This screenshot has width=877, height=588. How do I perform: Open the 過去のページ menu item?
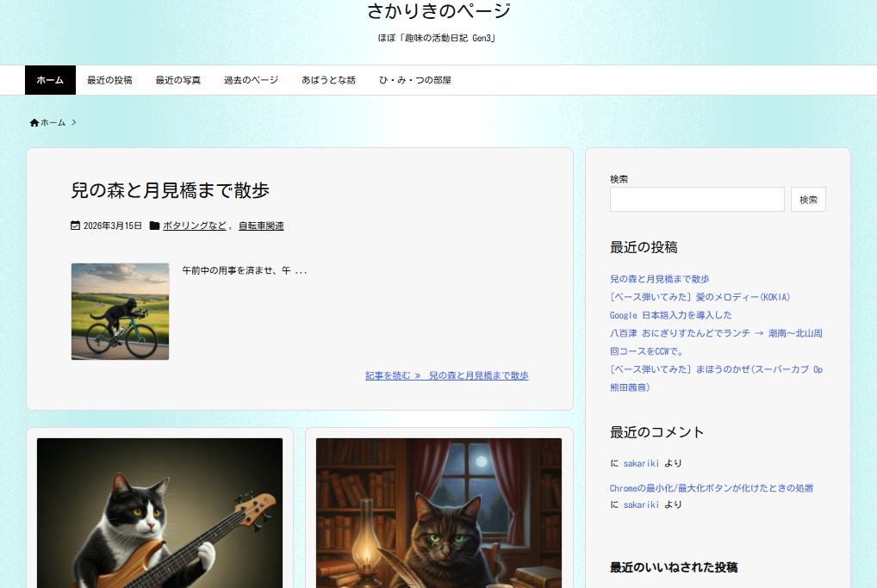[x=251, y=80]
